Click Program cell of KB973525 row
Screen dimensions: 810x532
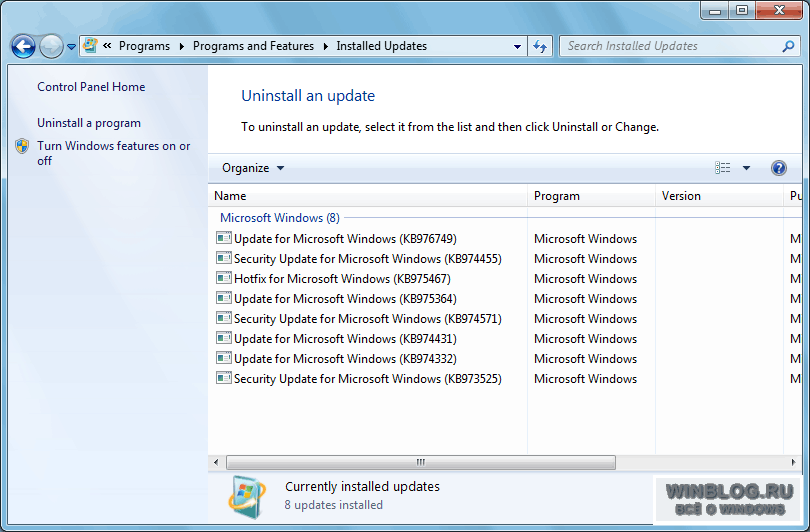(x=585, y=379)
